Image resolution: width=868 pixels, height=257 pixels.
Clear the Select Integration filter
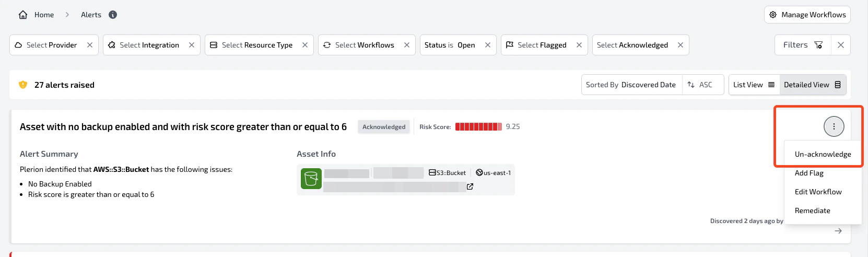tap(192, 45)
